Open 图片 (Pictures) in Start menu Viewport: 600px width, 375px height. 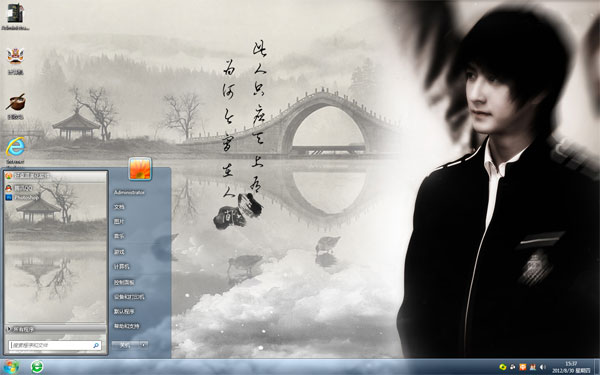pyautogui.click(x=119, y=222)
